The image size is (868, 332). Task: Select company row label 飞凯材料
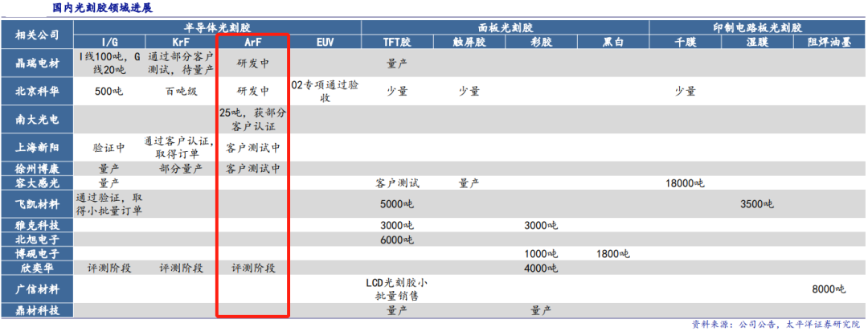[37, 203]
